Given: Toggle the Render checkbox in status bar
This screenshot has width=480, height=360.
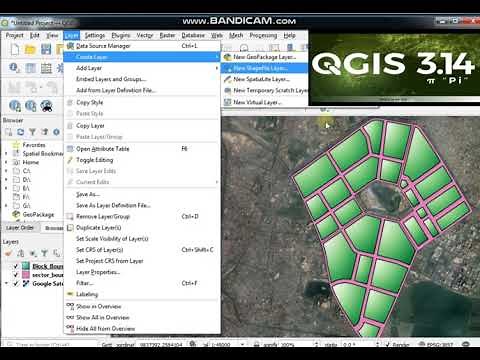Looking at the screenshot, I should click(x=388, y=344).
